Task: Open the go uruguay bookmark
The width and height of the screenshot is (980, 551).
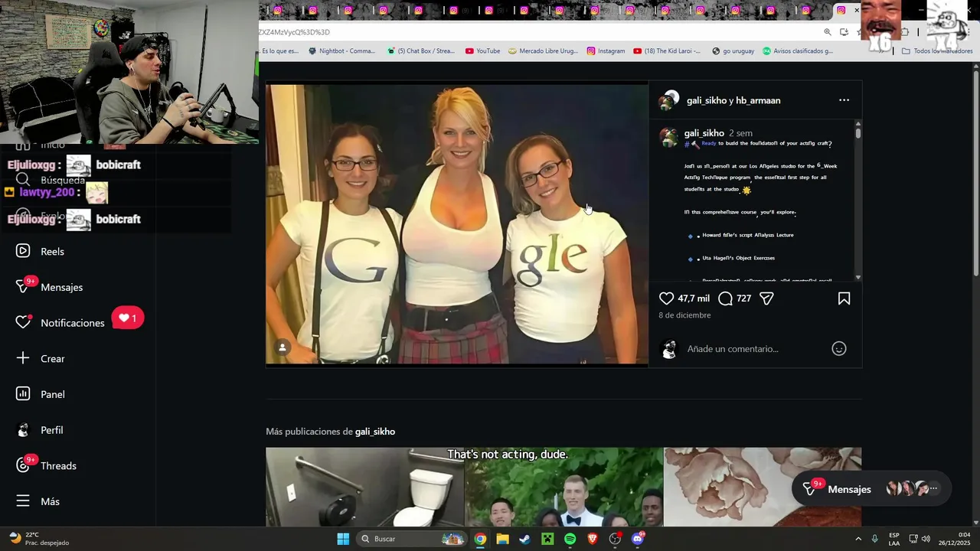Action: 733,51
